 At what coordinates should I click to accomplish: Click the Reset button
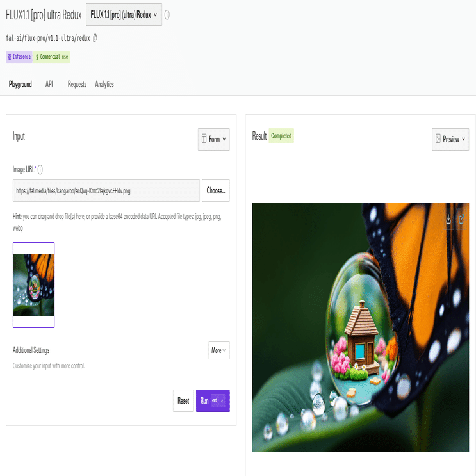point(183,400)
